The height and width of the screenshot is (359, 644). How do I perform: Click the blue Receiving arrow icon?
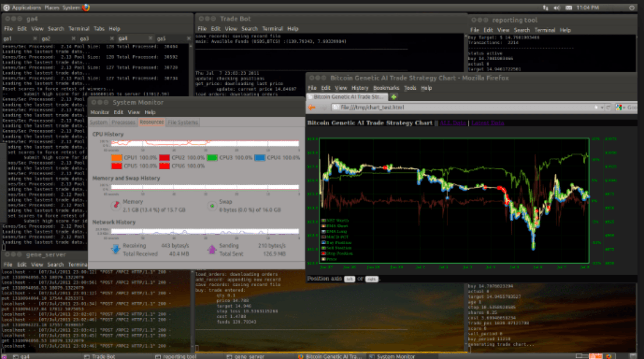[116, 248]
